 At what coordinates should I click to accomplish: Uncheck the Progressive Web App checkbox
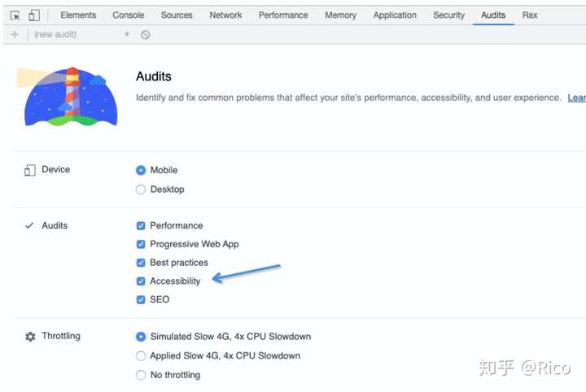pos(141,244)
